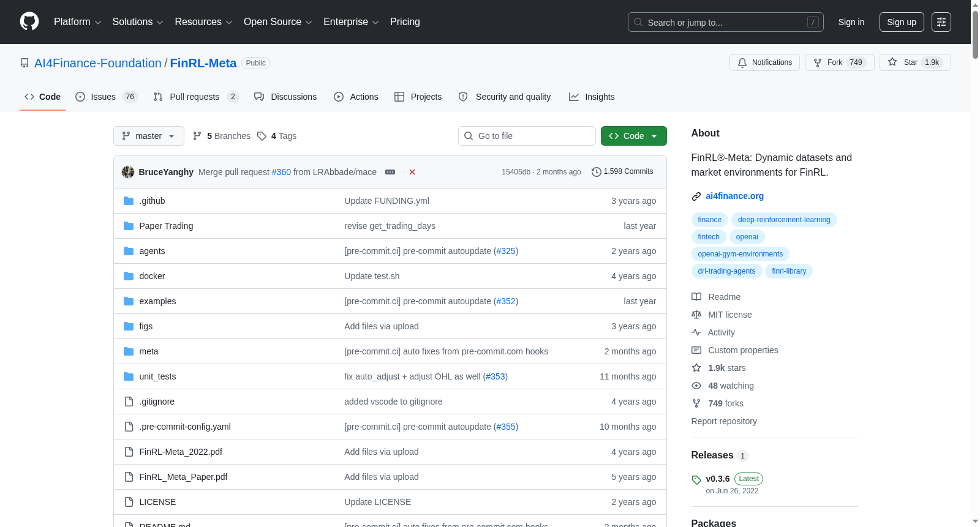Open the docker folder

(x=152, y=276)
